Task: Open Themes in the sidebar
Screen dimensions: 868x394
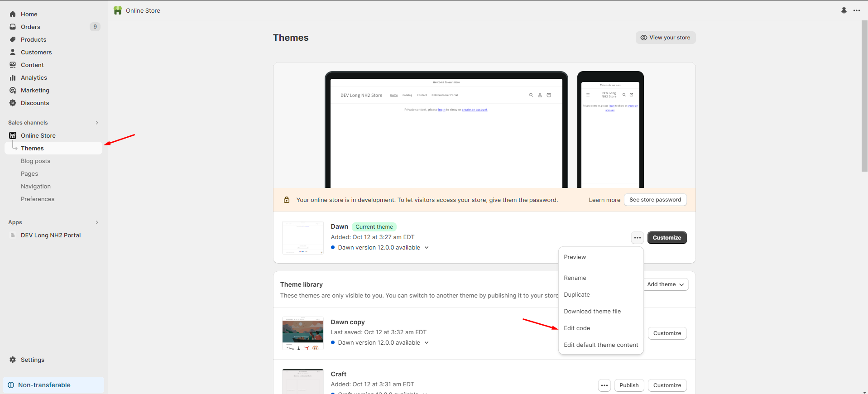Action: (x=53, y=148)
